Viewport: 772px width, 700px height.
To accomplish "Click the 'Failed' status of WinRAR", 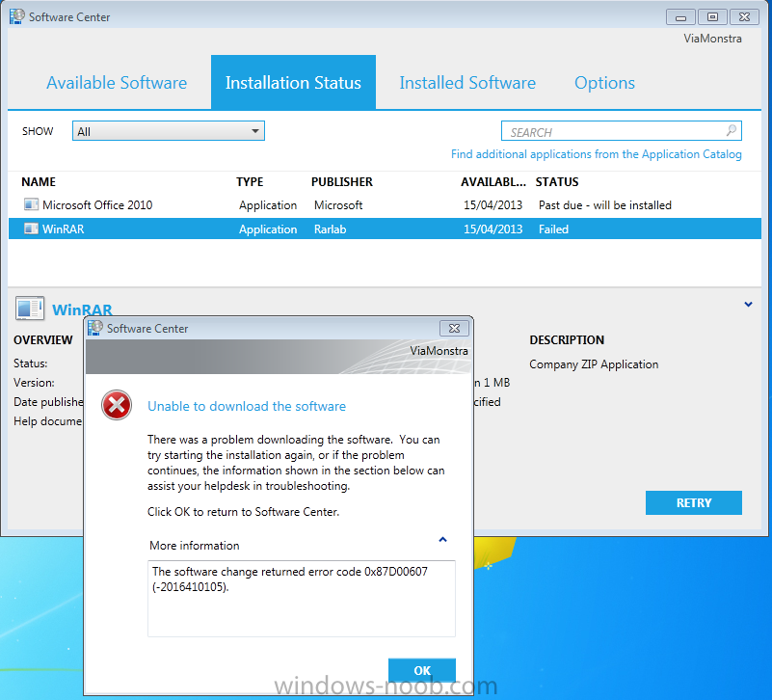I will coord(553,229).
